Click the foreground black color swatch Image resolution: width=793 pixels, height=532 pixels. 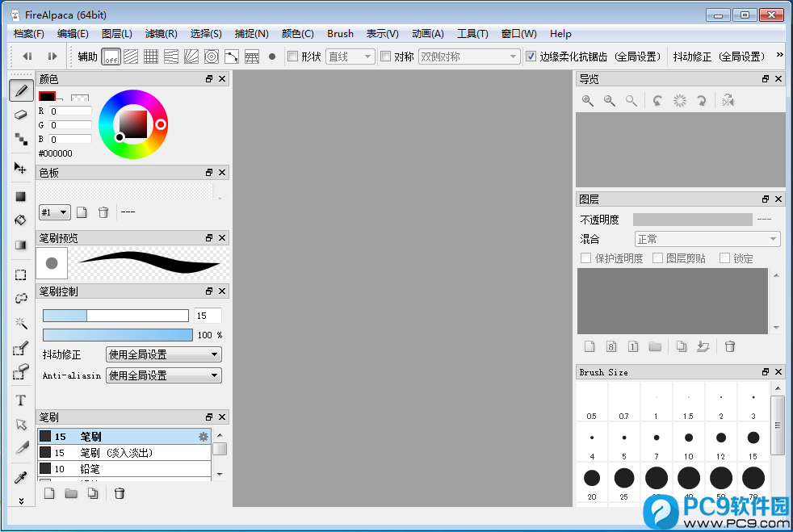click(47, 96)
